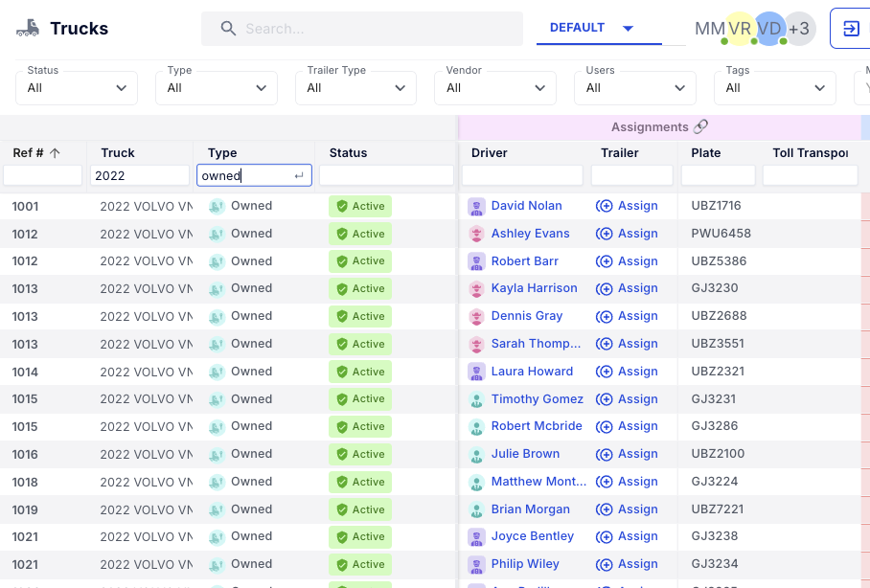This screenshot has height=588, width=870.
Task: Open the Status filter dropdown
Action: tap(77, 88)
